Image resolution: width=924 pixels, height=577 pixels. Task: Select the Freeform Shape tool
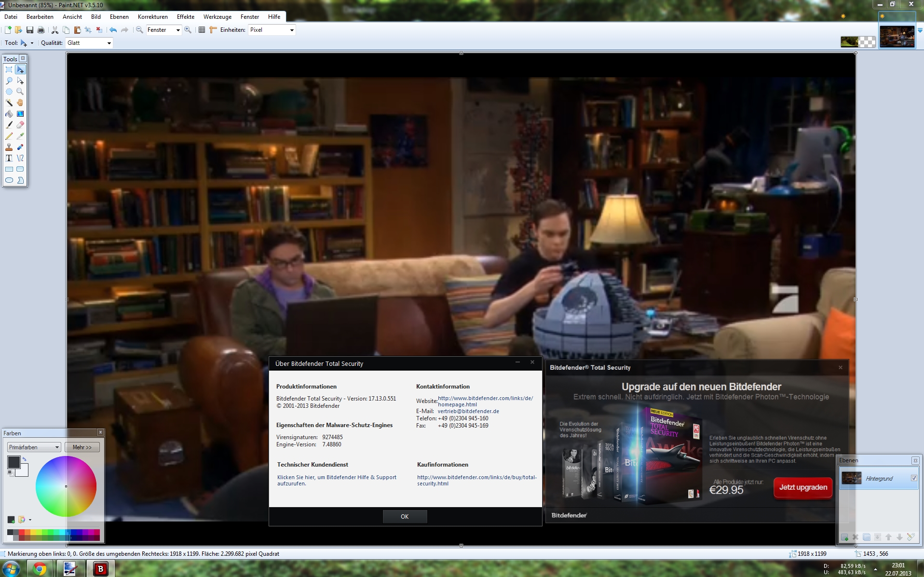[20, 180]
